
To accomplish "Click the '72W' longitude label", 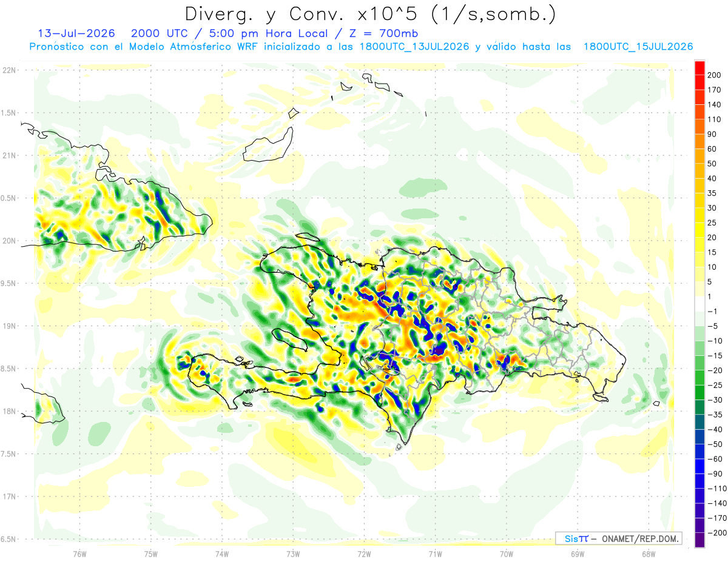I will click(x=364, y=554).
